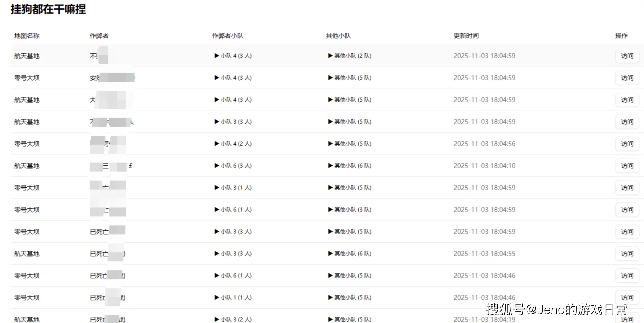Click the 地图名称 column header
Screen dimensions: 644x323
[x=27, y=36]
